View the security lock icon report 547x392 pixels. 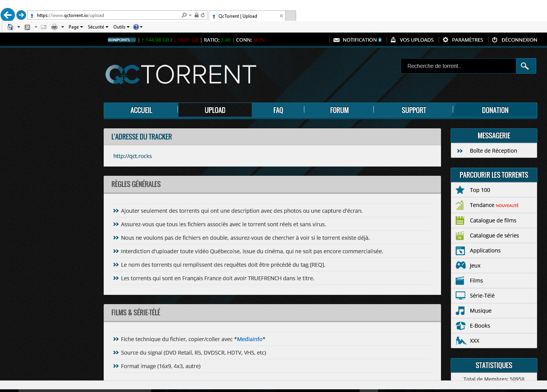click(x=197, y=15)
